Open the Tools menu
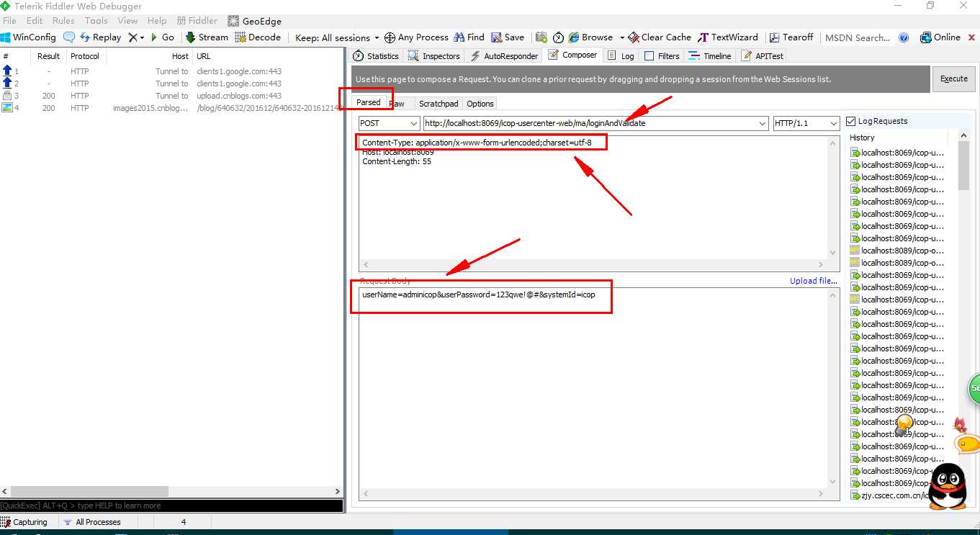This screenshot has width=980, height=535. click(96, 21)
